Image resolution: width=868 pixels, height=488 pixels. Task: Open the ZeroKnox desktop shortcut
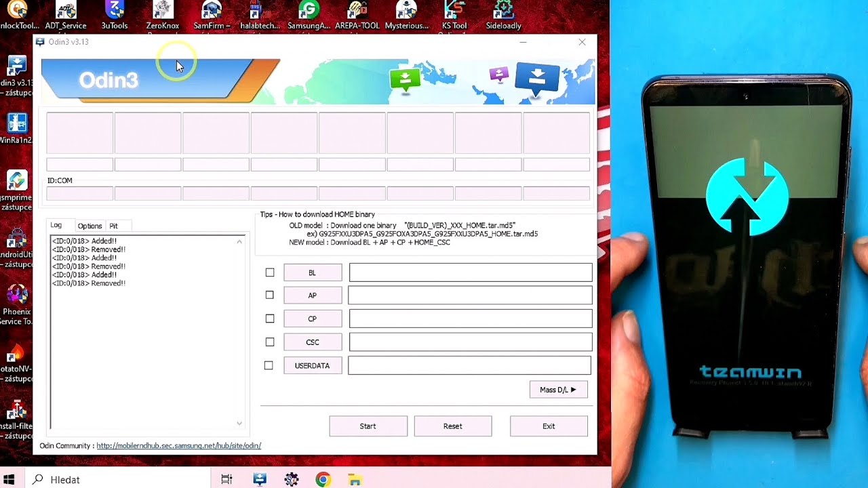click(163, 16)
